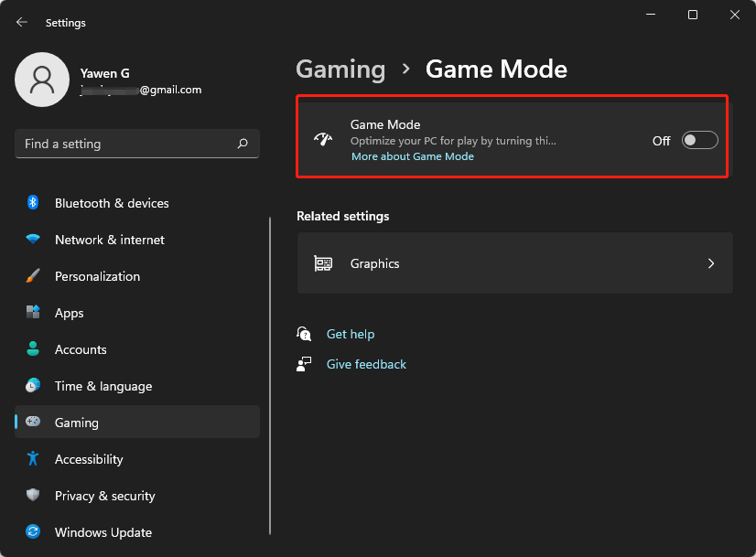Click the Accounts person icon
Viewport: 756px width, 557px height.
click(x=34, y=349)
